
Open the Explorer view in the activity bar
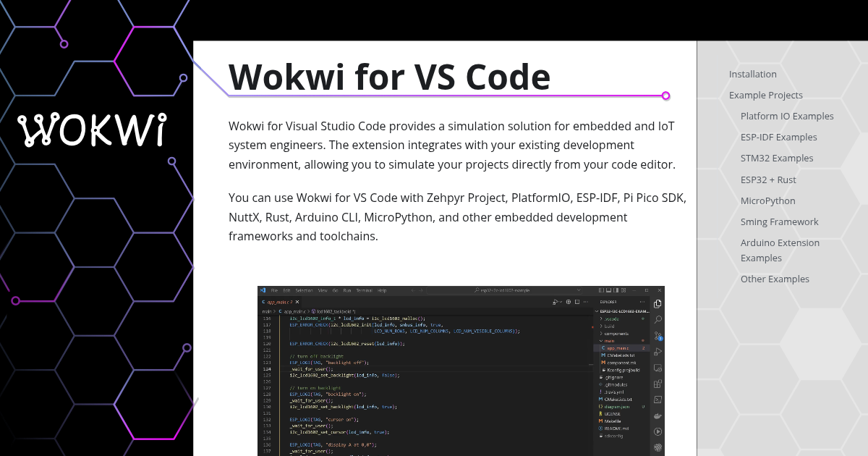point(657,303)
